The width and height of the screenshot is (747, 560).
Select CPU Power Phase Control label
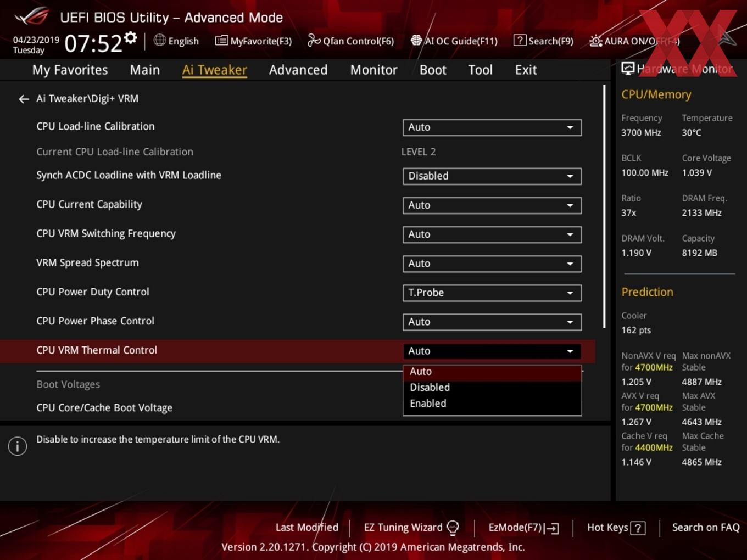click(95, 321)
